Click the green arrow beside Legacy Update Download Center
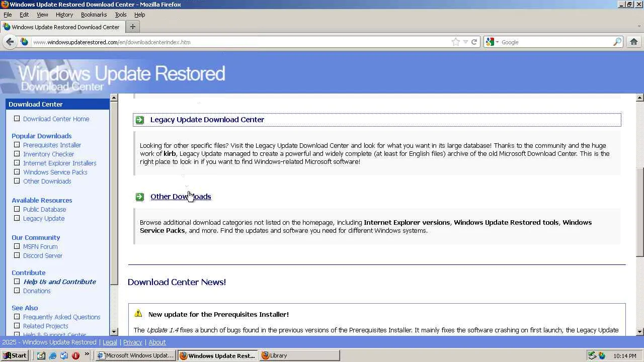The width and height of the screenshot is (644, 362). (140, 120)
